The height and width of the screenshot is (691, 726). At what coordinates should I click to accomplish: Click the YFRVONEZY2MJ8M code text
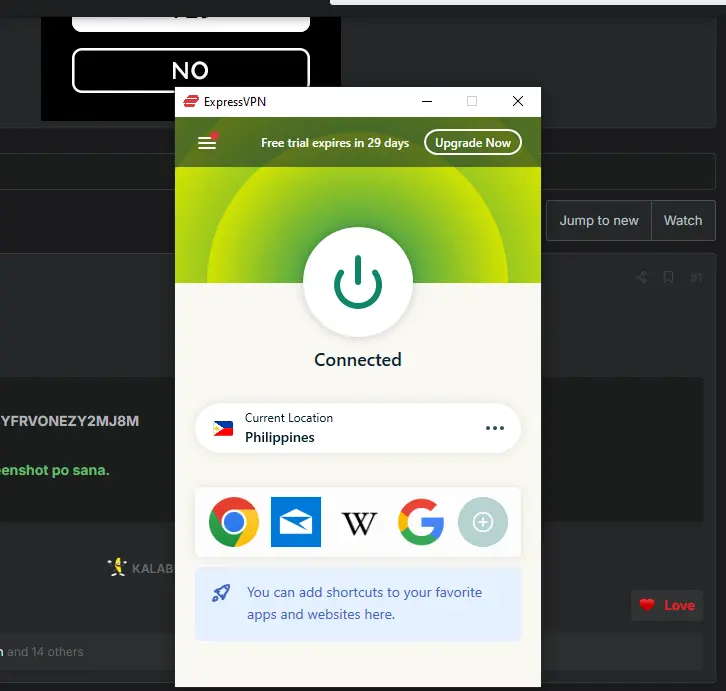[69, 421]
